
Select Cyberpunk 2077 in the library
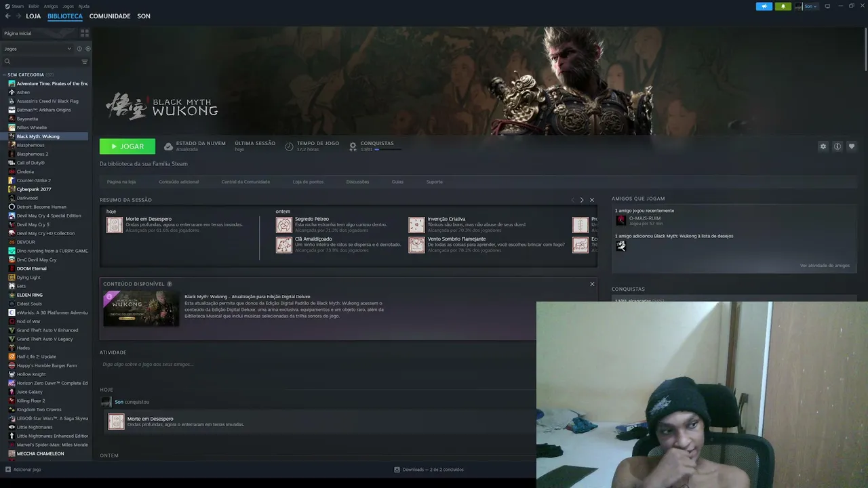34,189
